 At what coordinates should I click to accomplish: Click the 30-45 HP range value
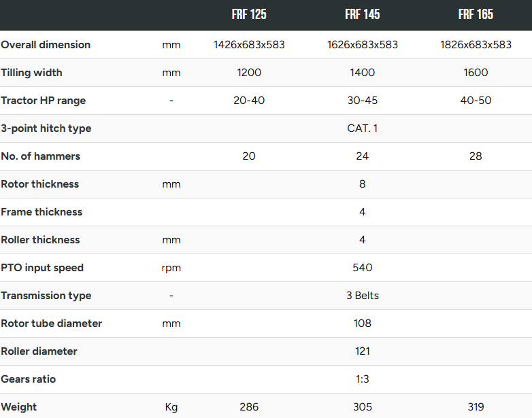pos(363,101)
